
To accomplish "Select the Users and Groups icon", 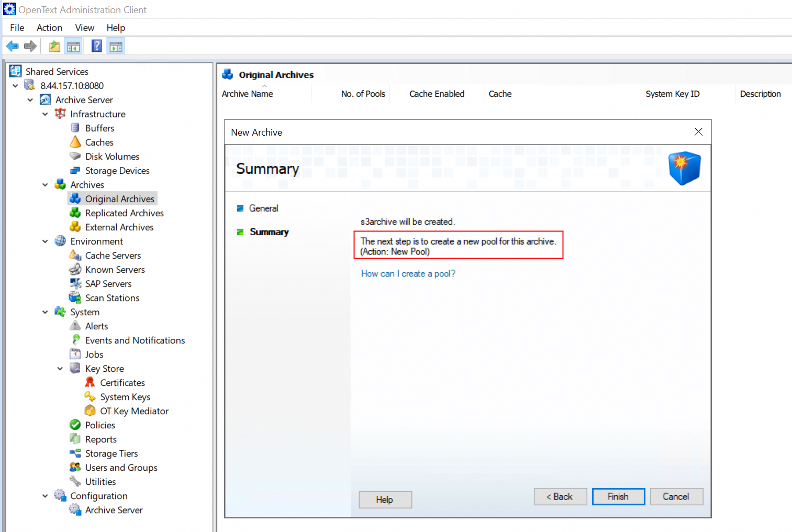I will 75,467.
